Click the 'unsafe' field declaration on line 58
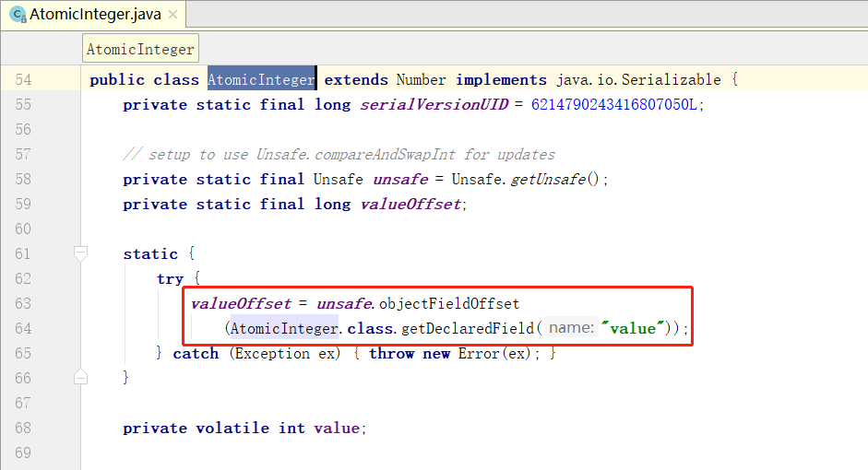868x470 pixels. 400,179
